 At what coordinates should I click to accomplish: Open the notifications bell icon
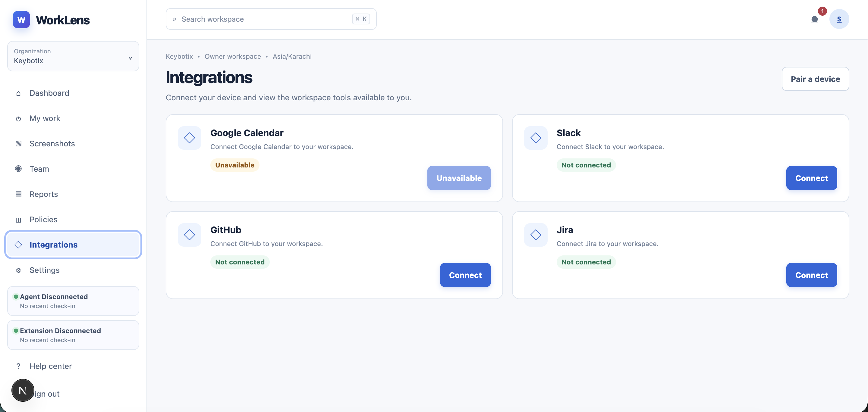pyautogui.click(x=814, y=20)
